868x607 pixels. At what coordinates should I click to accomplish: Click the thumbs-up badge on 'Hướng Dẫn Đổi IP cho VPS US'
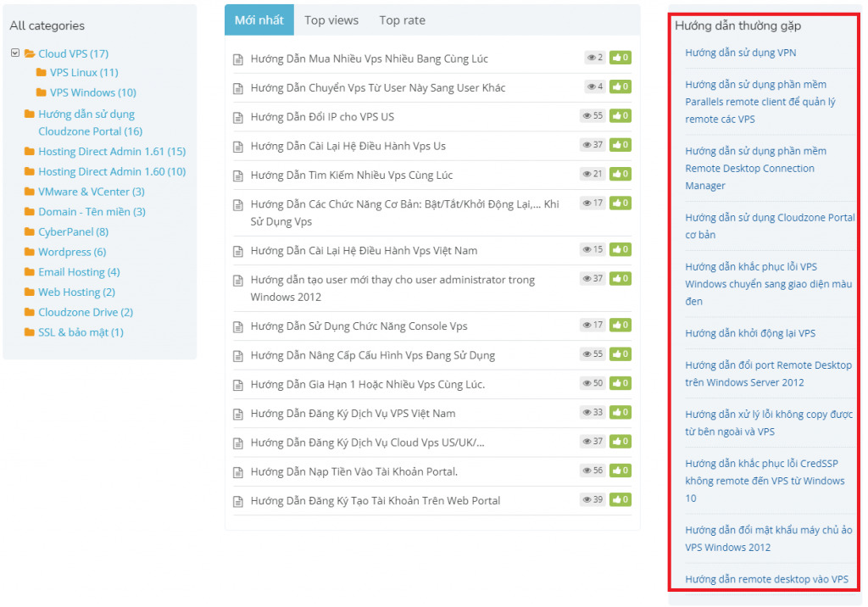coord(620,116)
